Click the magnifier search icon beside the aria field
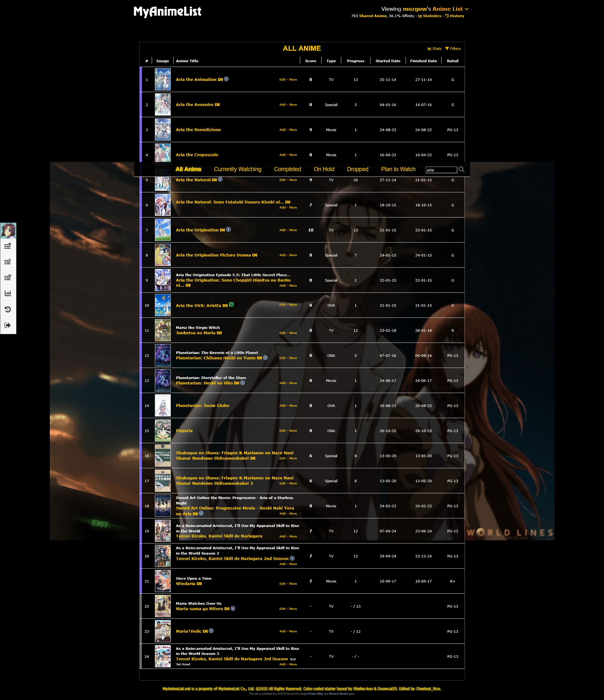 [x=461, y=170]
